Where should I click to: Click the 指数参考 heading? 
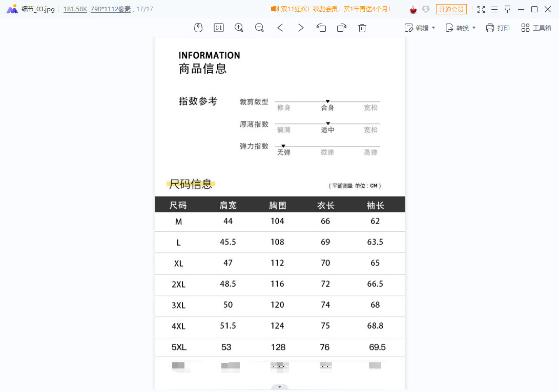click(198, 101)
